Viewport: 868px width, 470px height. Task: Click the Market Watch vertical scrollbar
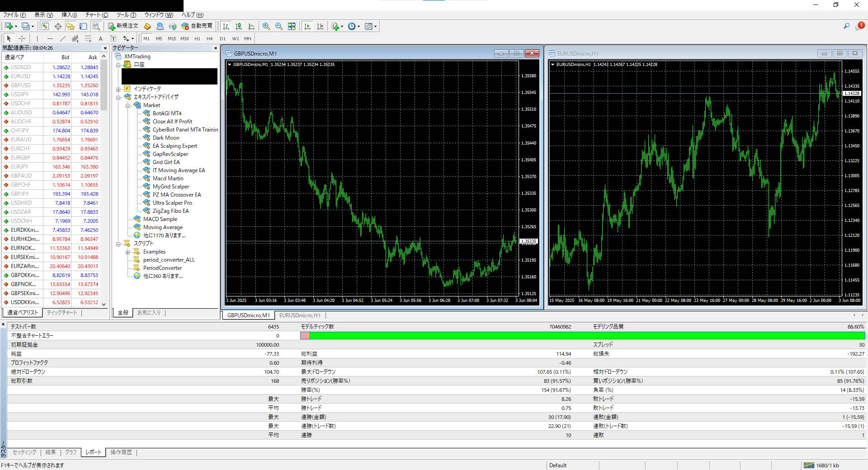pos(104,181)
